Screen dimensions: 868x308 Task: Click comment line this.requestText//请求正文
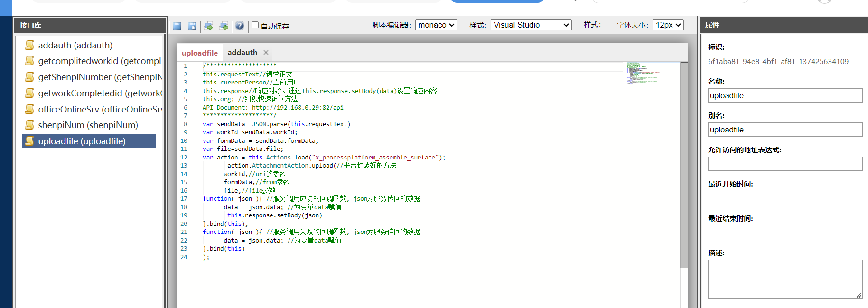(248, 75)
